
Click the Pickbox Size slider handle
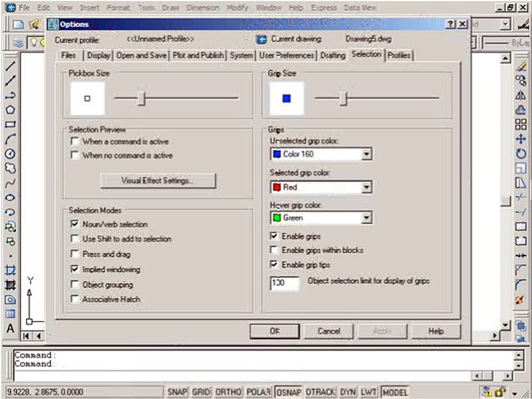click(x=141, y=99)
